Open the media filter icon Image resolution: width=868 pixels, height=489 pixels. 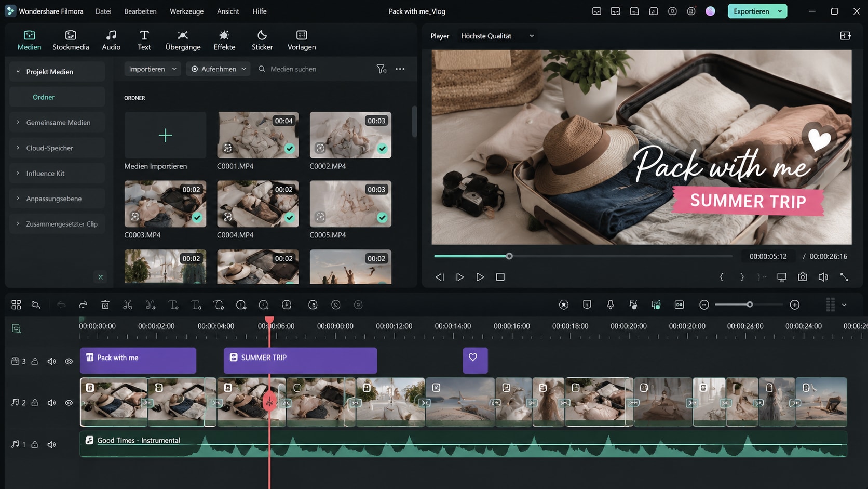click(382, 69)
